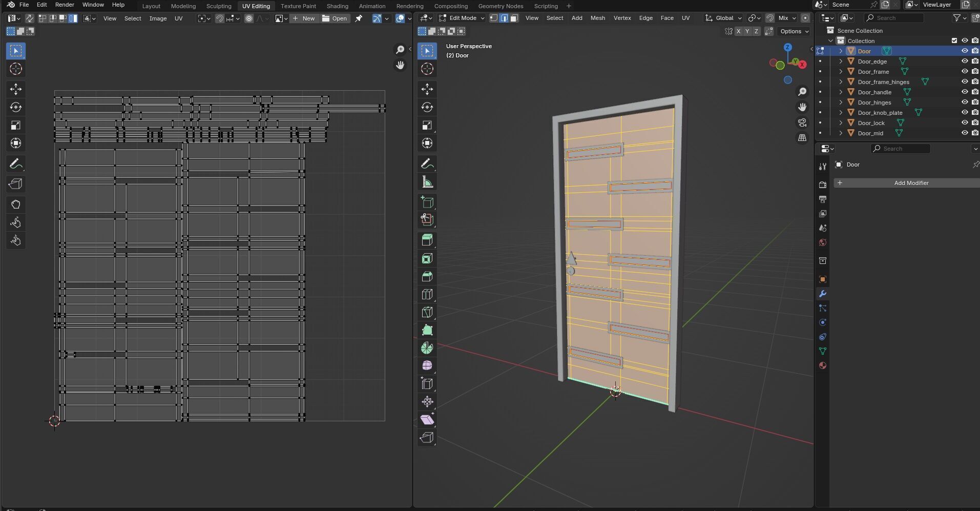The height and width of the screenshot is (511, 980).
Task: Select the Move tool in the 3D viewport toolbar
Action: [427, 89]
